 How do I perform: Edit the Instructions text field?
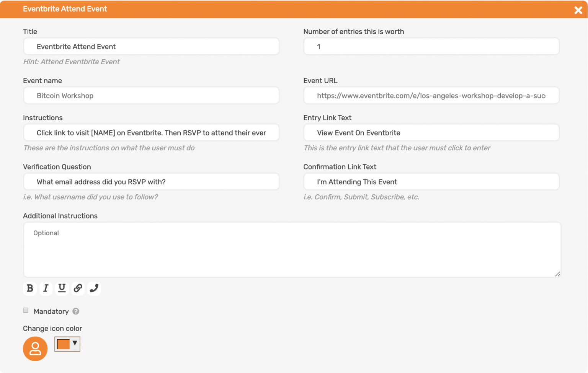click(x=151, y=132)
